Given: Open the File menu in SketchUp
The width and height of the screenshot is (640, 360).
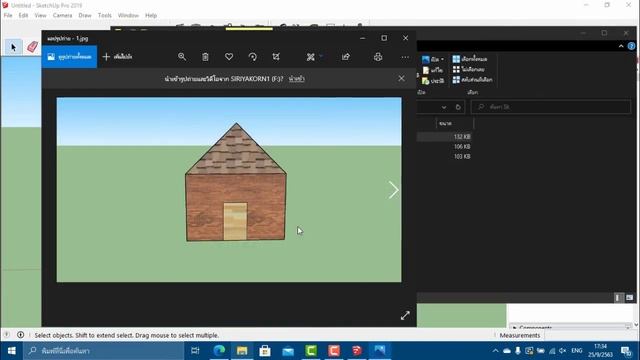Looking at the screenshot, I should click(x=8, y=15).
